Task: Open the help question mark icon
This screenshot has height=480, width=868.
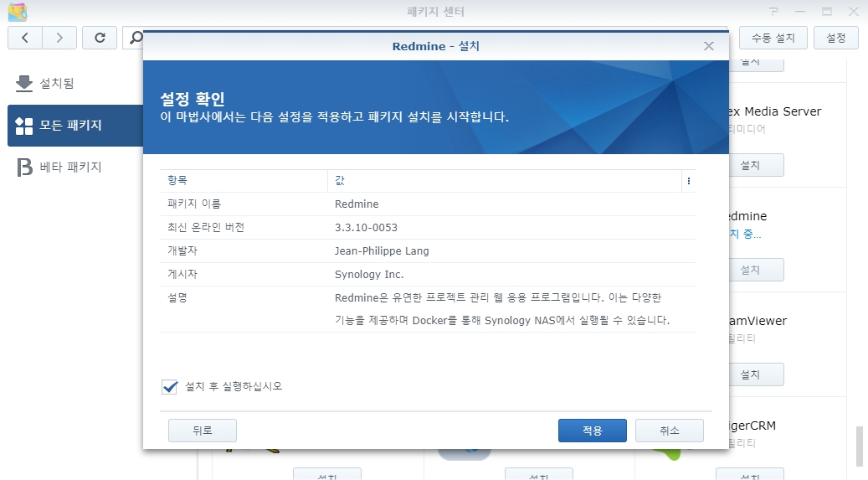Action: (x=774, y=12)
